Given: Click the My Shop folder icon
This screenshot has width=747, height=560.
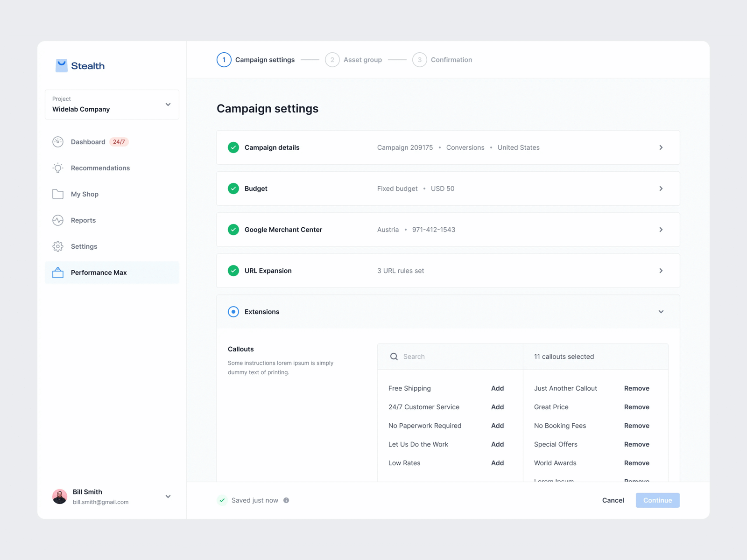Looking at the screenshot, I should [x=58, y=194].
